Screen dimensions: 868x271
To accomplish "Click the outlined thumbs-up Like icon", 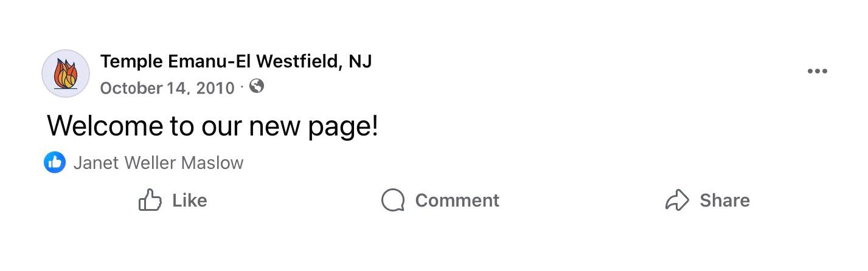I will 150,200.
